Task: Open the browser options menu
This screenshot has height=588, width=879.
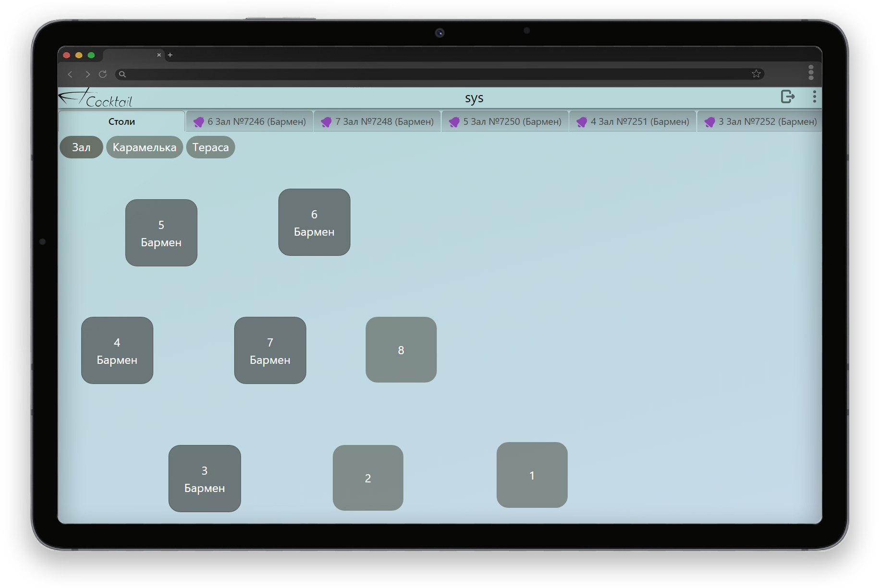Action: (811, 72)
